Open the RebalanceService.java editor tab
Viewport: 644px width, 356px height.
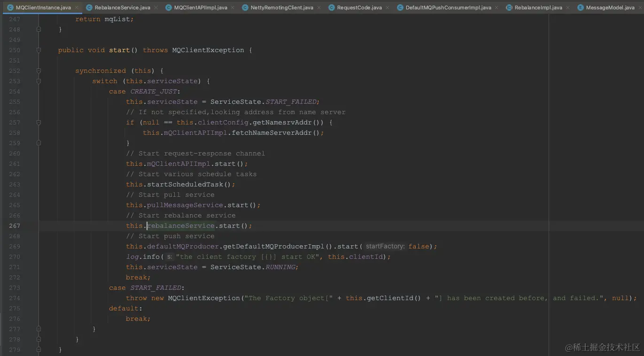click(122, 8)
